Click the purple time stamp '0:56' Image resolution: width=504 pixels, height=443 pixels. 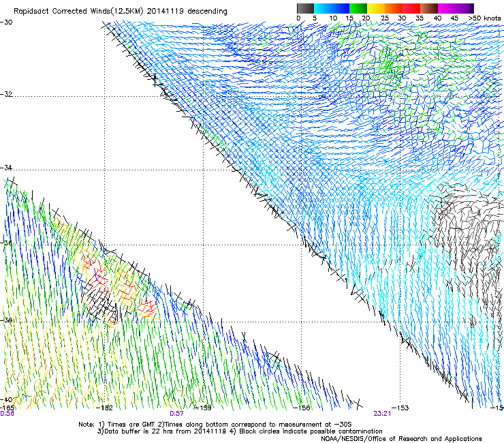7,414
